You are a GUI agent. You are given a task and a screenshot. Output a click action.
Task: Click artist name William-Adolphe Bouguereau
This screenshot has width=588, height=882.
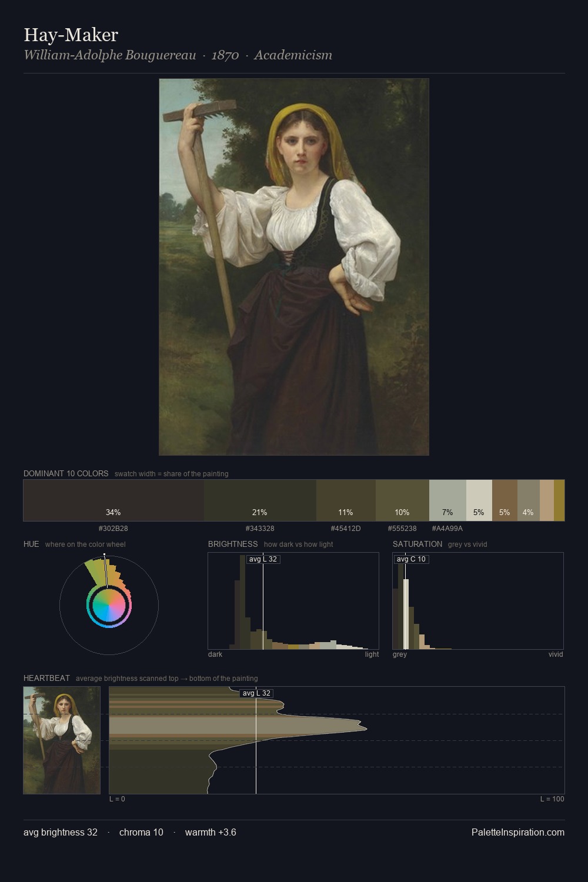tap(110, 55)
